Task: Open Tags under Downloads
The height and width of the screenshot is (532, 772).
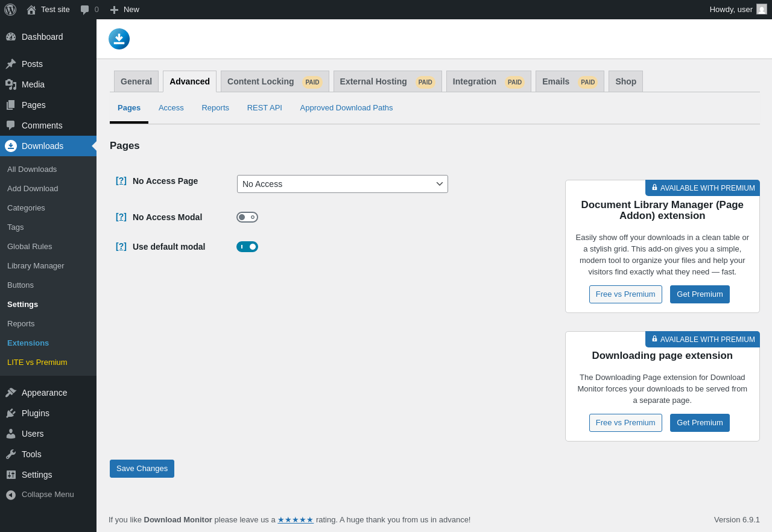Action: [16, 227]
